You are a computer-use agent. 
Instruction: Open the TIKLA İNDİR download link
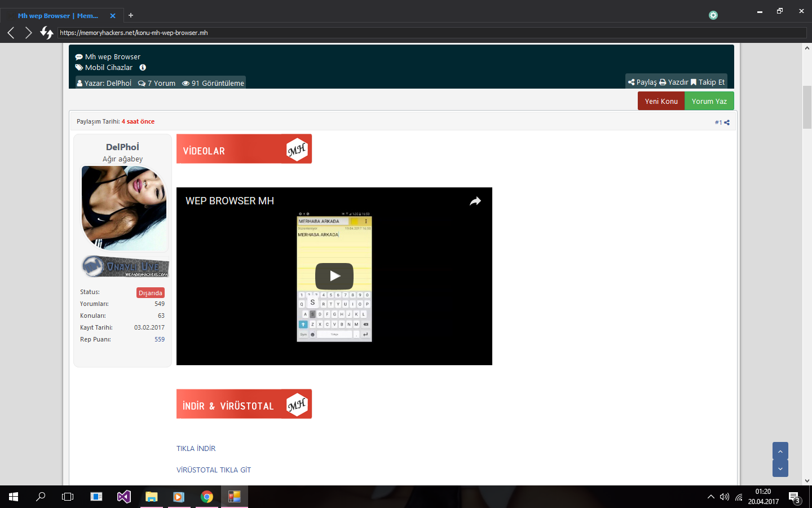pos(196,449)
